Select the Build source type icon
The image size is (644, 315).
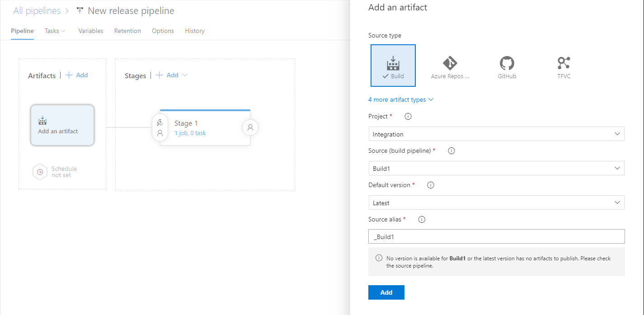click(x=393, y=65)
